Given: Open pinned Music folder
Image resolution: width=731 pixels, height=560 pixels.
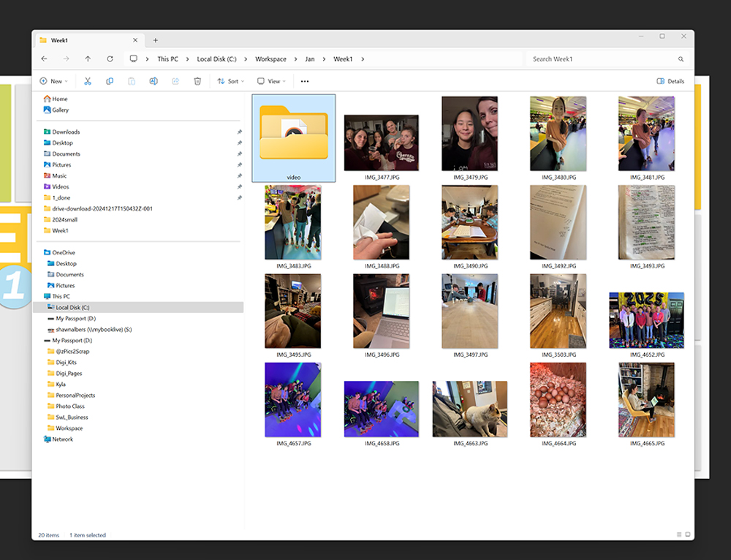Looking at the screenshot, I should (x=55, y=175).
